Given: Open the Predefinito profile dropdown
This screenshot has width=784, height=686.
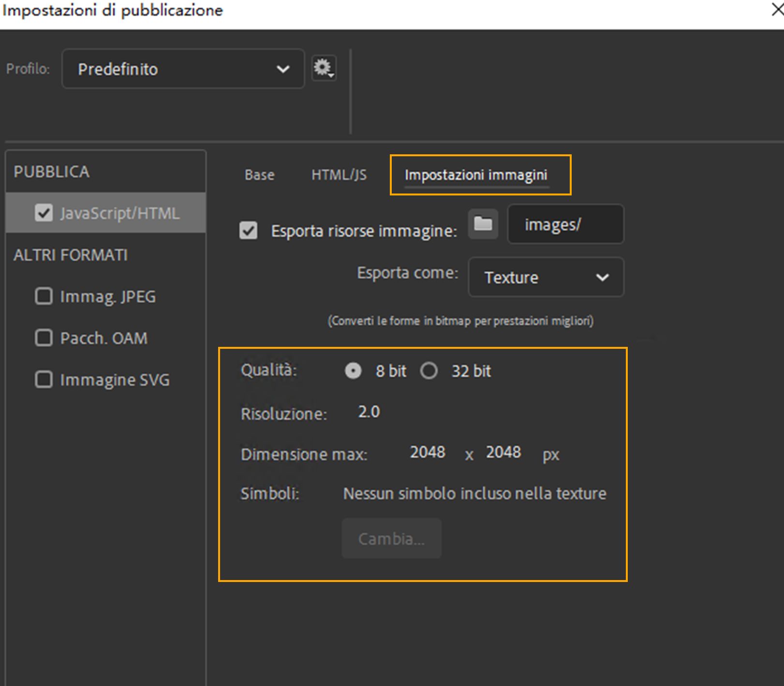Looking at the screenshot, I should point(182,69).
